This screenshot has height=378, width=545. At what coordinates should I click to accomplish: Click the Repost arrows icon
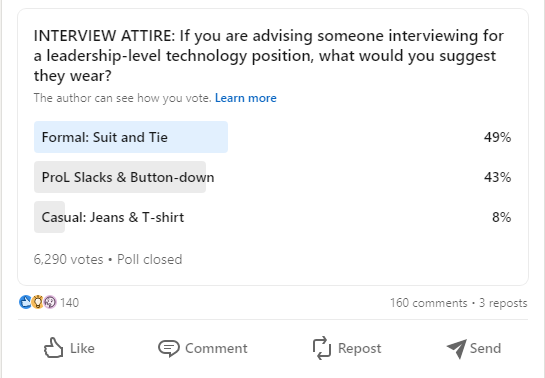pos(322,348)
